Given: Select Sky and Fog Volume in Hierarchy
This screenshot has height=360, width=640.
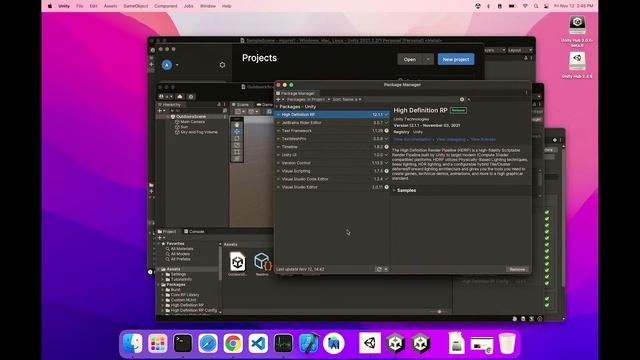Looking at the screenshot, I should pyautogui.click(x=199, y=132).
